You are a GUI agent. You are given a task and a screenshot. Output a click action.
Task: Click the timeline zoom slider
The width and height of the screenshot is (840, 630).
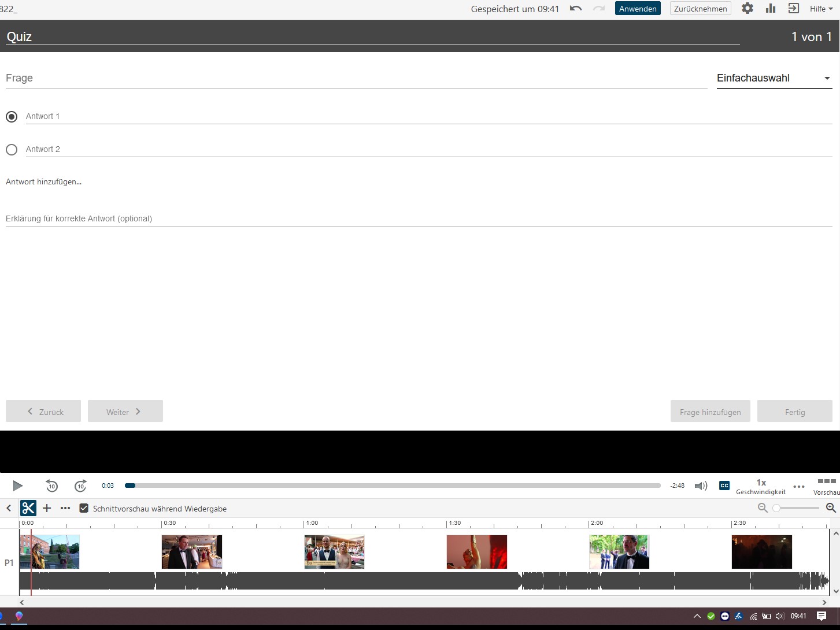point(797,508)
